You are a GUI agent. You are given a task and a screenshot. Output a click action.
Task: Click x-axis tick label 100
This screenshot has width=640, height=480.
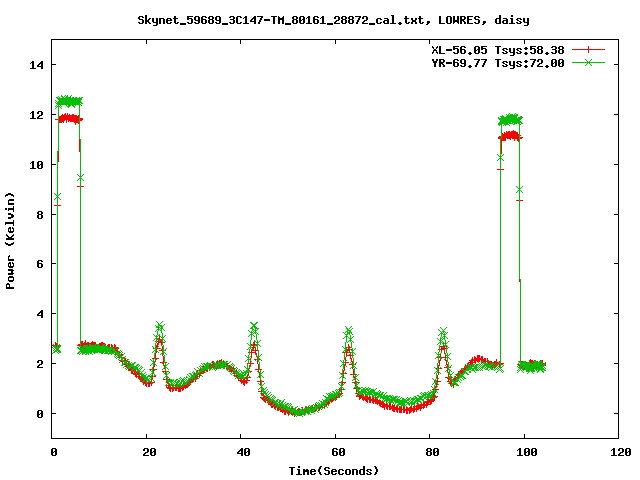click(x=527, y=452)
